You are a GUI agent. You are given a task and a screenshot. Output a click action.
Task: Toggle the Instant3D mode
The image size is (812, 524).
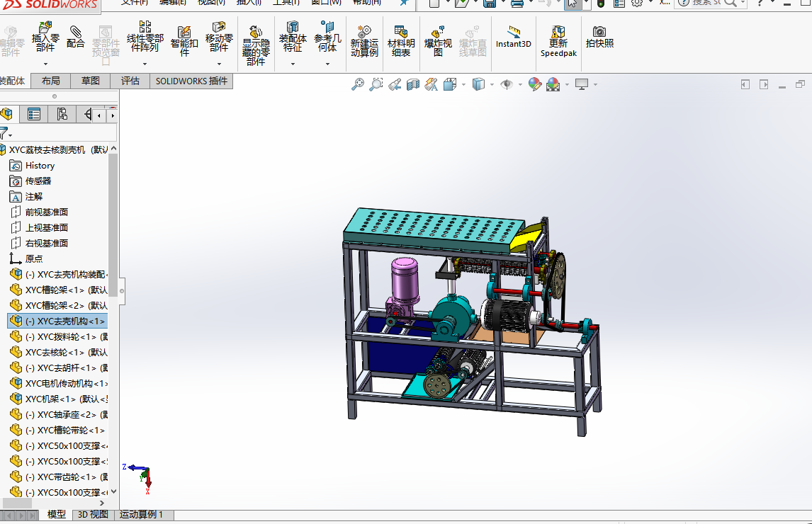tap(513, 38)
